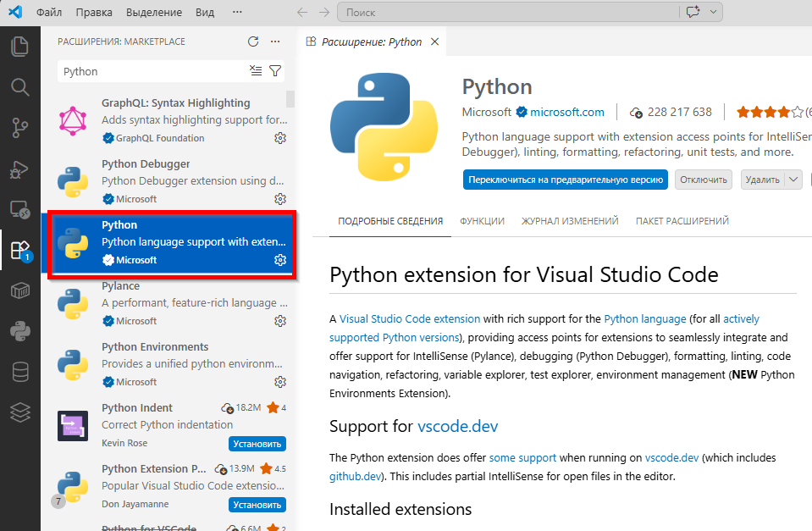Screen dimensions: 812x531
Task: Click the Удалить button
Action: click(x=763, y=180)
